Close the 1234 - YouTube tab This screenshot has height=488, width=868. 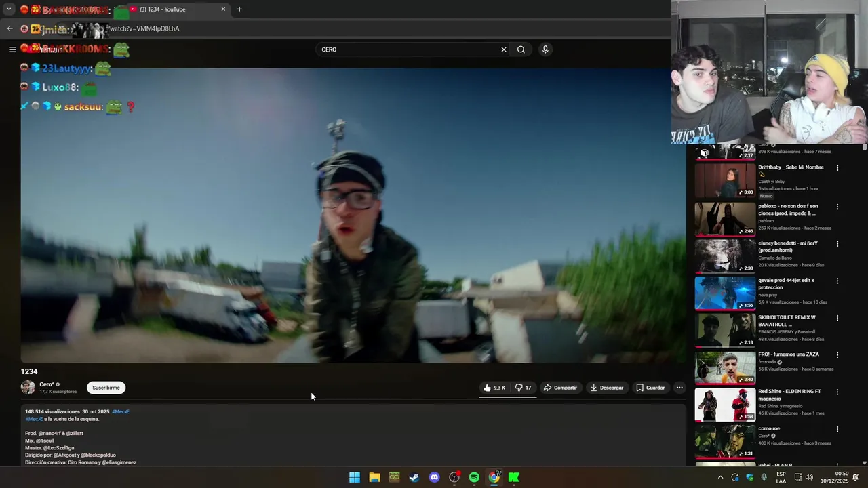point(223,9)
